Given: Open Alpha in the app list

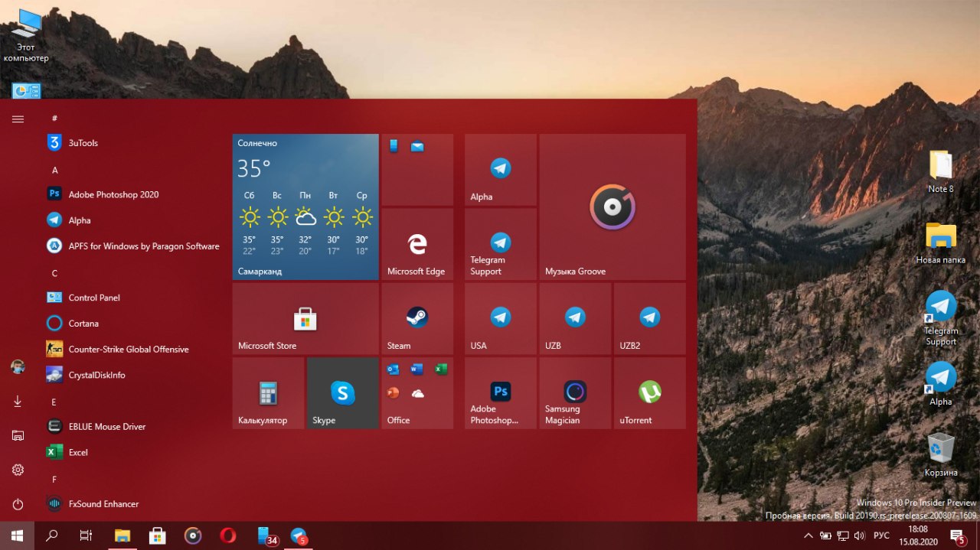Looking at the screenshot, I should 134,220.
